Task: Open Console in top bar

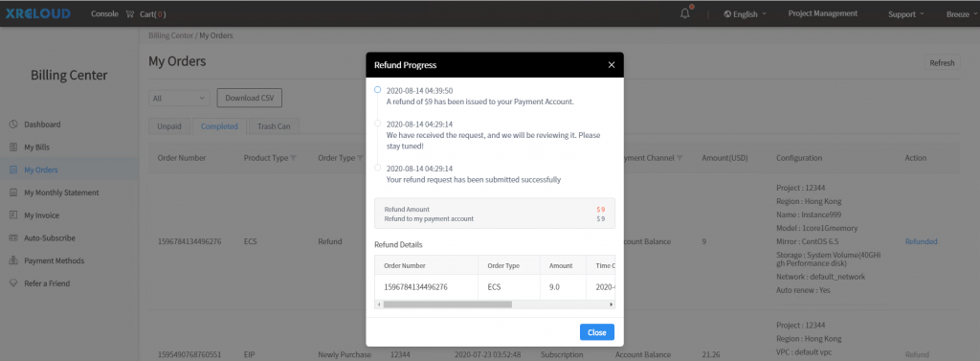Action: [x=104, y=13]
